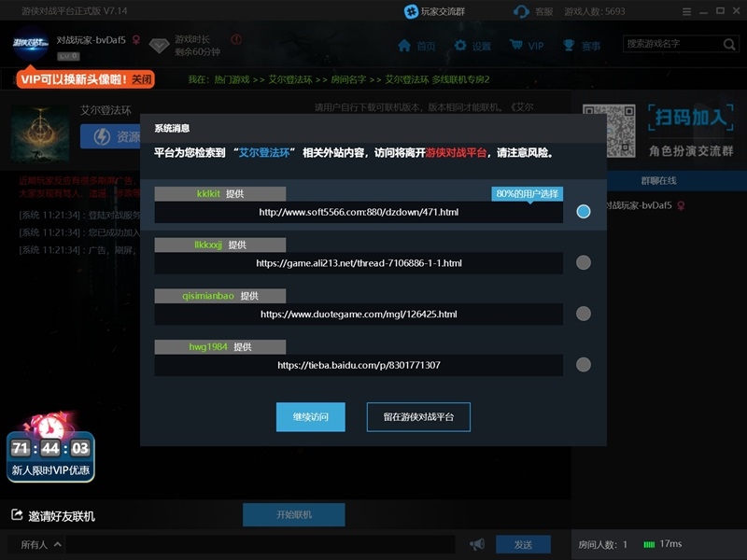Open the 群聊在线 tab
The height and width of the screenshot is (560, 747).
point(659,180)
